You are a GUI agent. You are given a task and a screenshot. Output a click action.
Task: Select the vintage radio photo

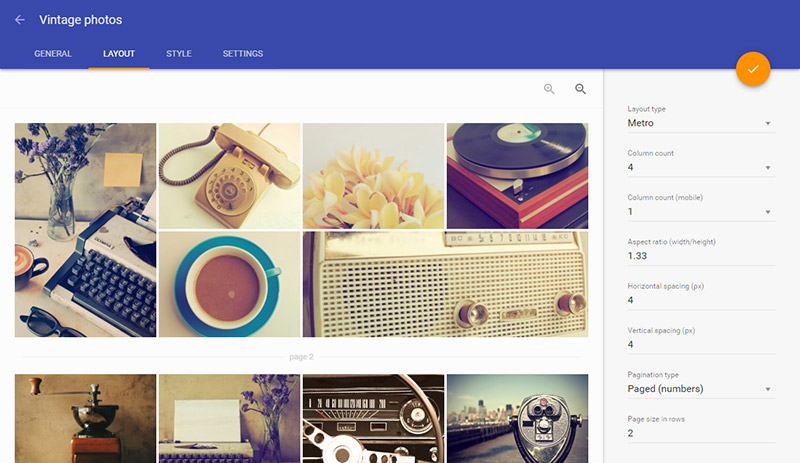tap(445, 284)
